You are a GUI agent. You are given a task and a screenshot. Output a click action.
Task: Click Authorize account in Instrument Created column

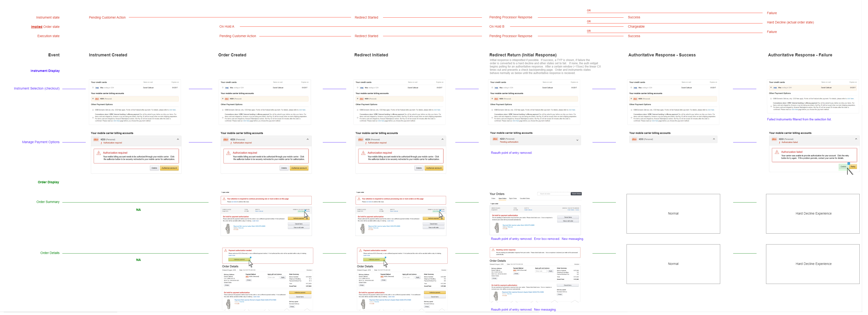click(169, 168)
